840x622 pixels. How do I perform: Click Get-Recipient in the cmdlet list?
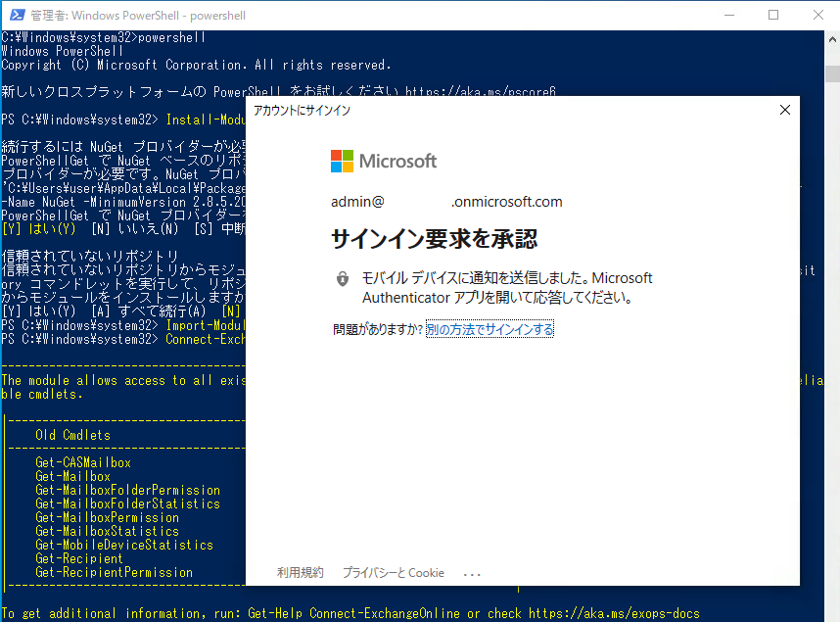[x=79, y=558]
